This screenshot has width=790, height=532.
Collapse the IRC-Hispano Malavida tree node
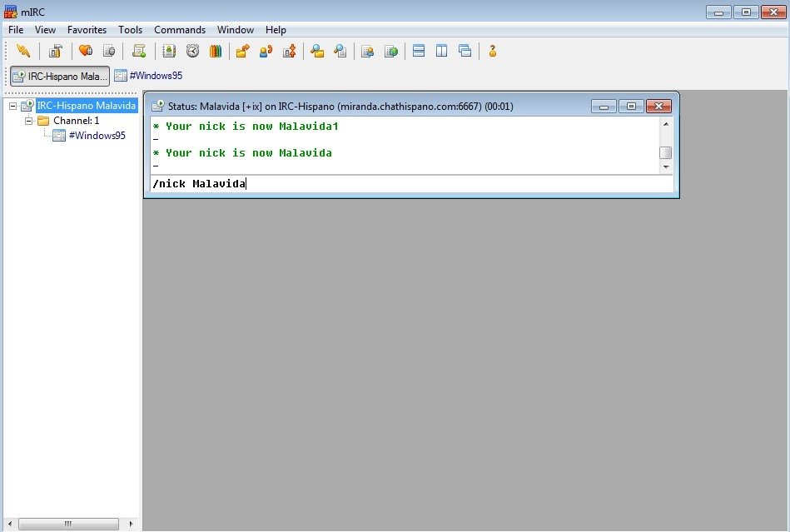tap(13, 106)
